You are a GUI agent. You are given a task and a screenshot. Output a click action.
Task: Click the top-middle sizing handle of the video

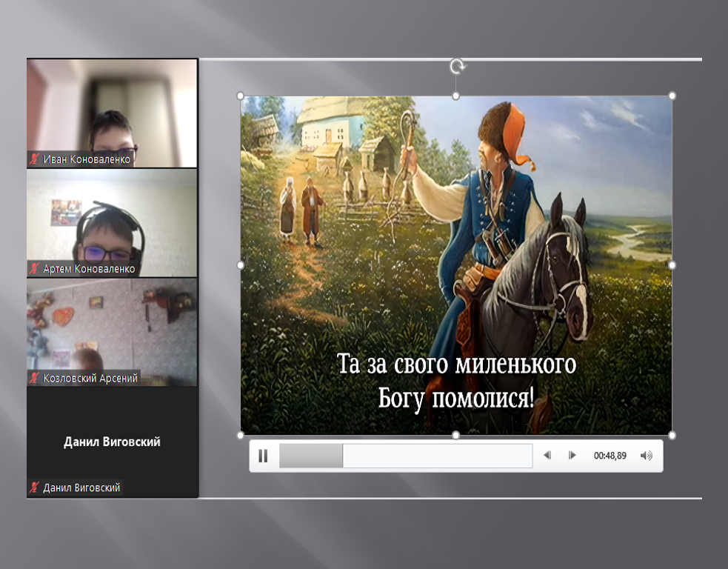pyautogui.click(x=456, y=96)
